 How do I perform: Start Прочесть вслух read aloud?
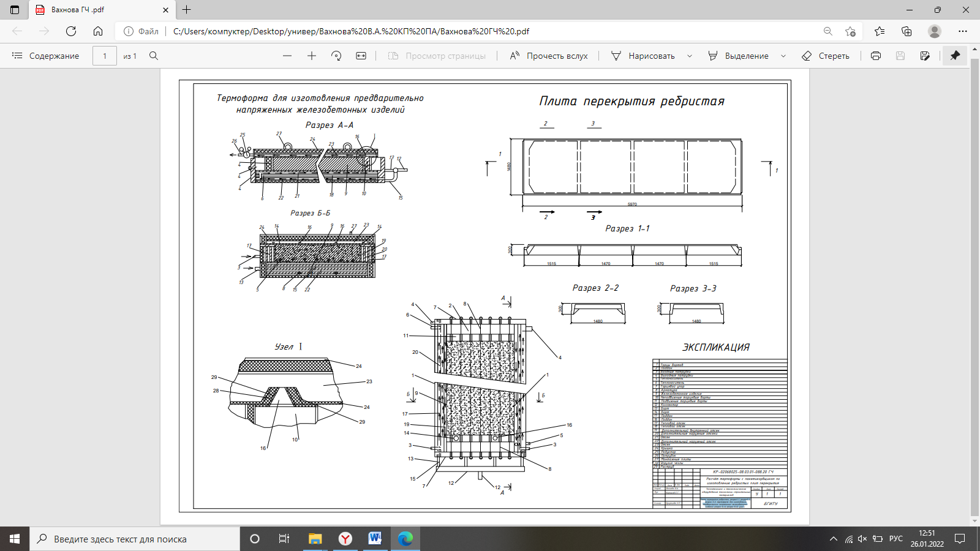coord(549,56)
